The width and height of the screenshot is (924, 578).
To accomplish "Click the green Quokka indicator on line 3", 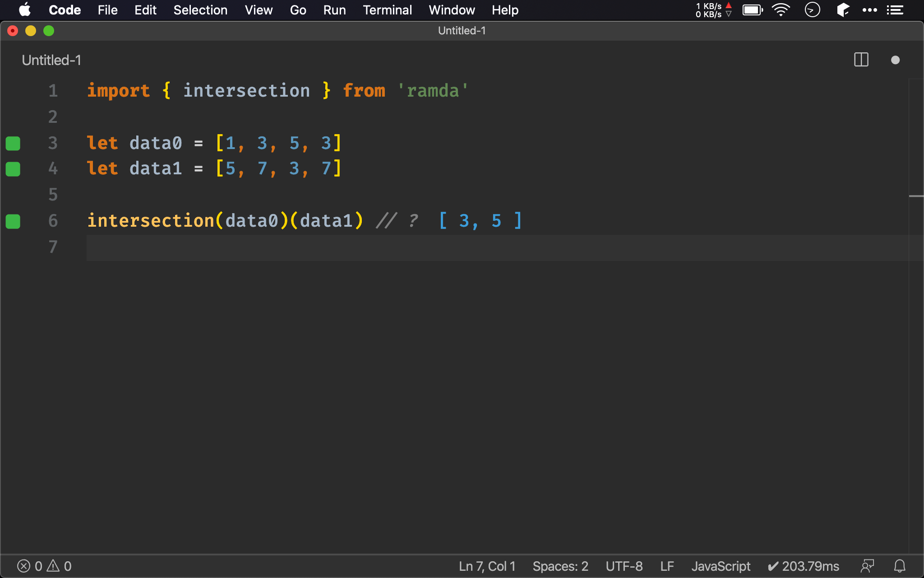I will pyautogui.click(x=13, y=143).
